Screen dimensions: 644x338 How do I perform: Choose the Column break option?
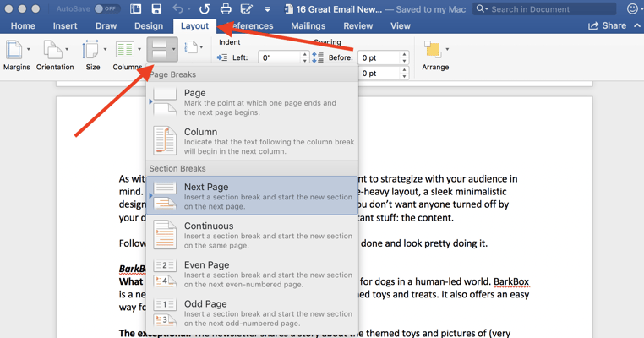252,141
